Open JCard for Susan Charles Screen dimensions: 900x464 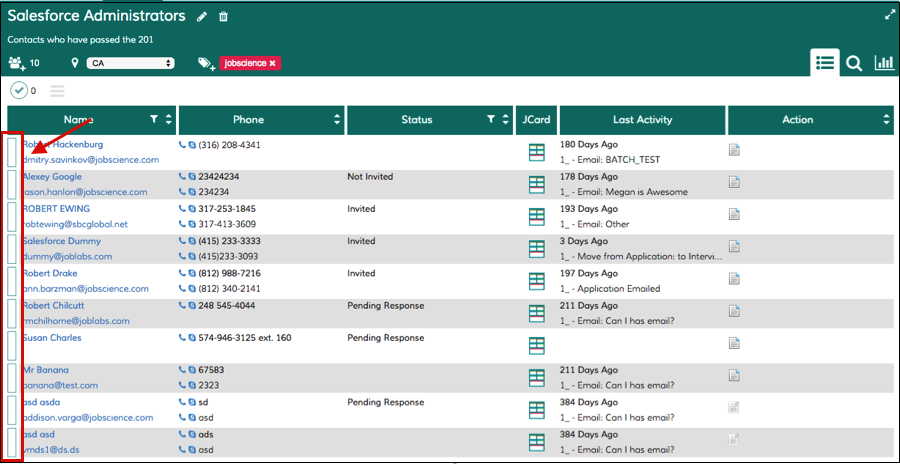[x=537, y=345]
